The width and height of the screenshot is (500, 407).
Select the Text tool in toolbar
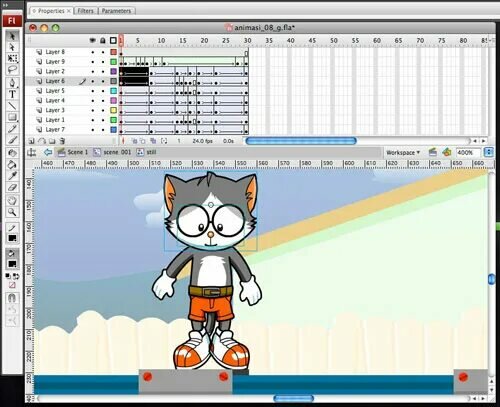click(12, 94)
